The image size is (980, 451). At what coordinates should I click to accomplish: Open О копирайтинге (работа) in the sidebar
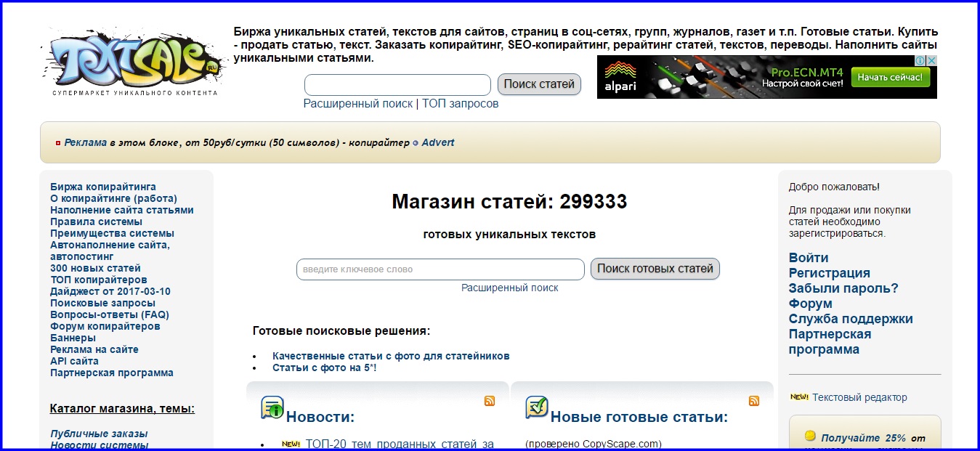click(x=114, y=198)
